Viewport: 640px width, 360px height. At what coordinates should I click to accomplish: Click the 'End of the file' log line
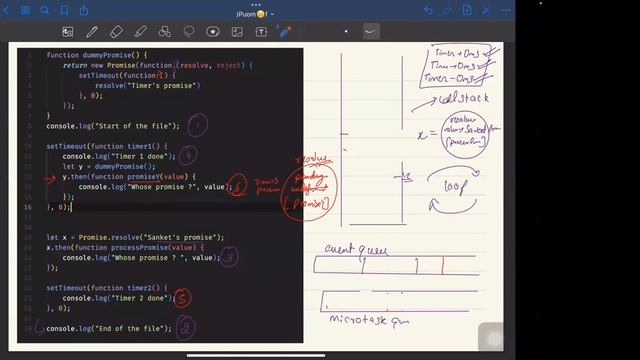tap(109, 329)
